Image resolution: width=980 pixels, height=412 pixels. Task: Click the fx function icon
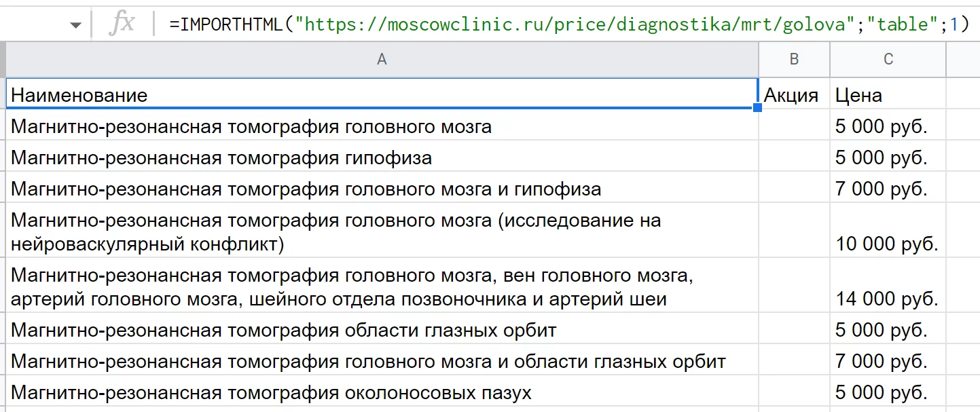coord(122,24)
